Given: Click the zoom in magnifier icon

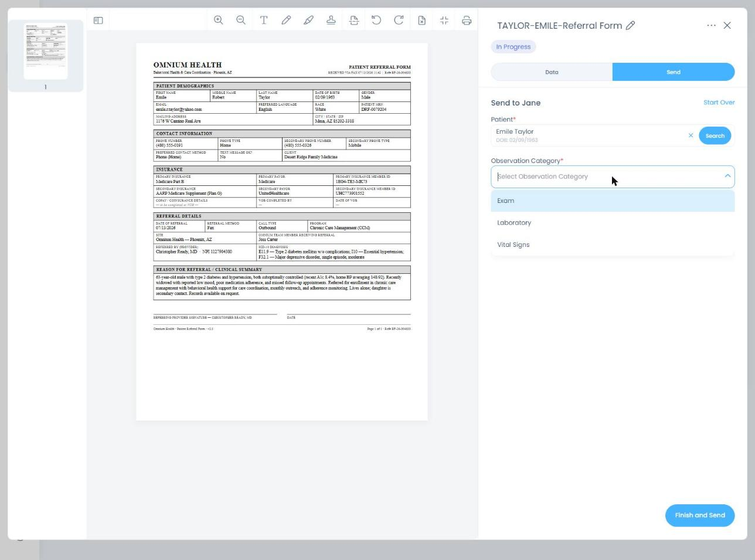Looking at the screenshot, I should pos(219,20).
